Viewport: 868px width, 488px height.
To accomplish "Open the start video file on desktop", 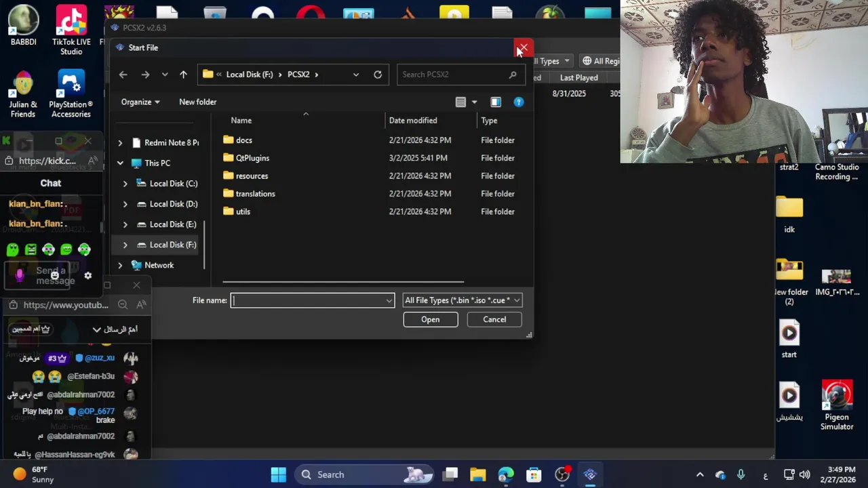I will (x=789, y=340).
